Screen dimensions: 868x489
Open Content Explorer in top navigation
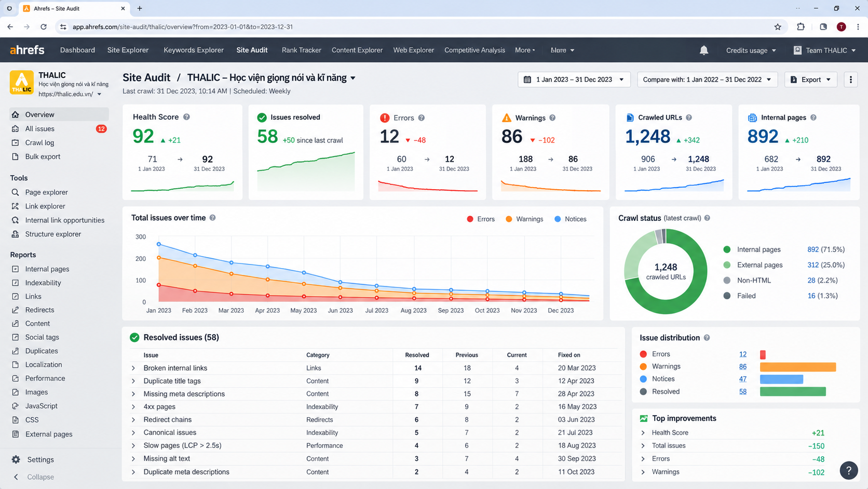pos(357,50)
